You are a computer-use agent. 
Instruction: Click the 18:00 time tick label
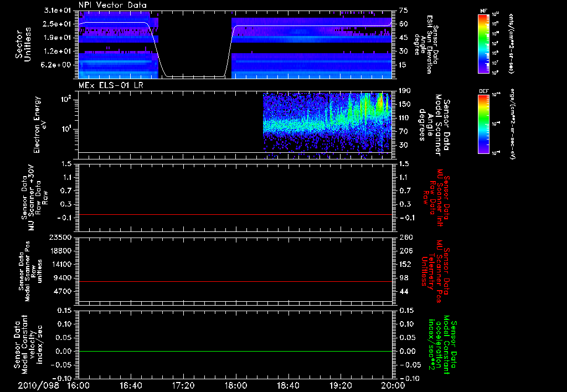coord(236,385)
